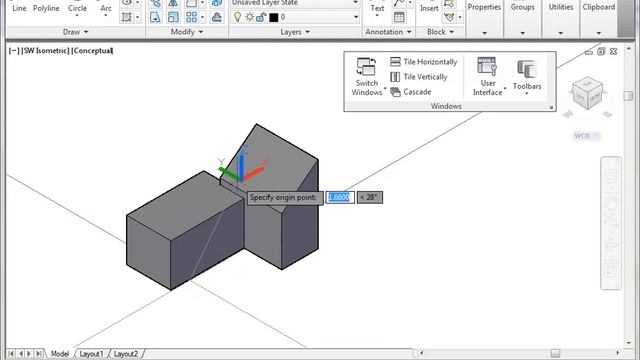Click the Windows panel corner arrow
Screen dimensions: 640x360
[551, 107]
